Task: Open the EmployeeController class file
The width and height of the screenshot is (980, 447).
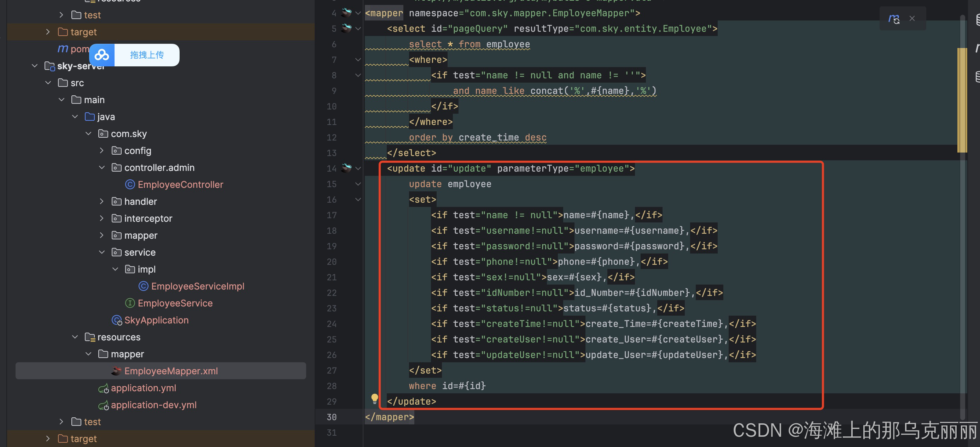Action: tap(180, 185)
